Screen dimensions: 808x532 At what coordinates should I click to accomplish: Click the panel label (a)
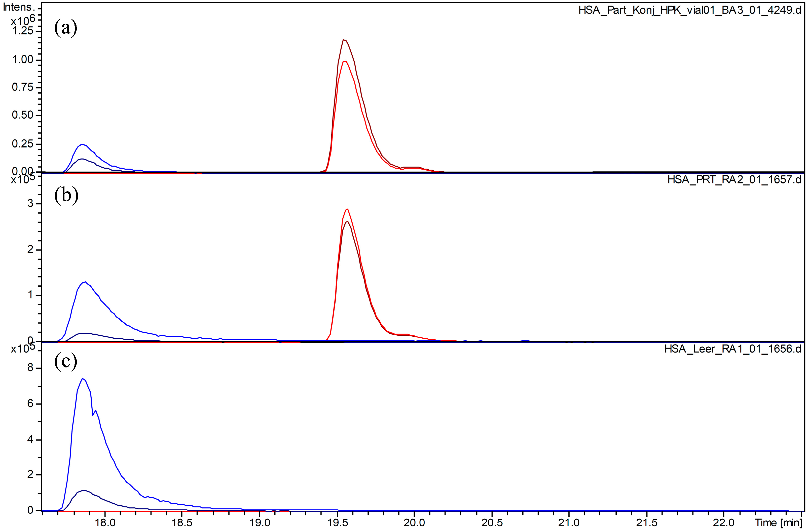coord(65,28)
